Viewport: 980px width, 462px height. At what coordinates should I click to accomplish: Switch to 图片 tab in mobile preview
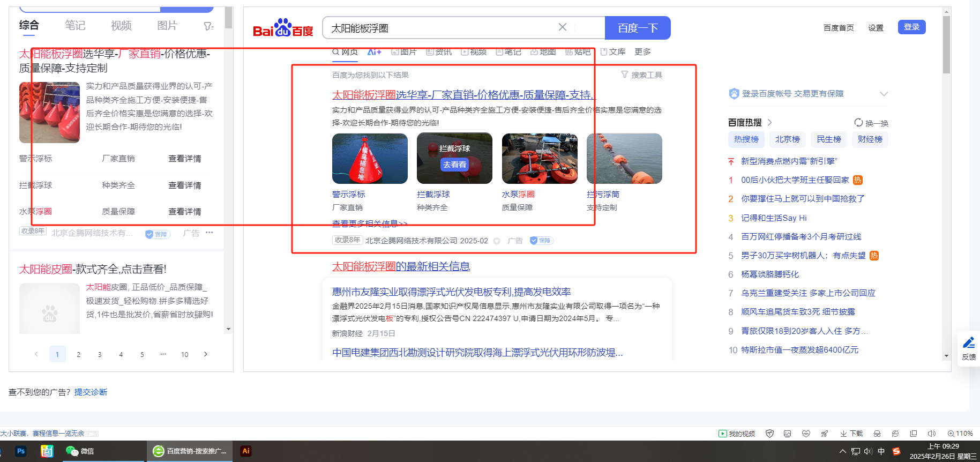pos(167,25)
